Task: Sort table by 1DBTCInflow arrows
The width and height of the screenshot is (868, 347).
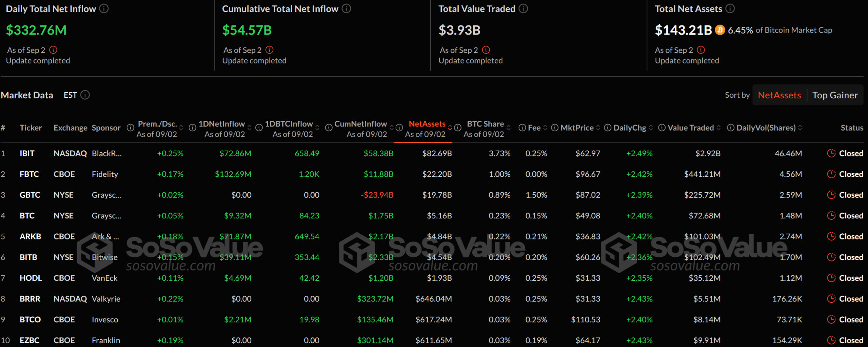Action: click(317, 128)
